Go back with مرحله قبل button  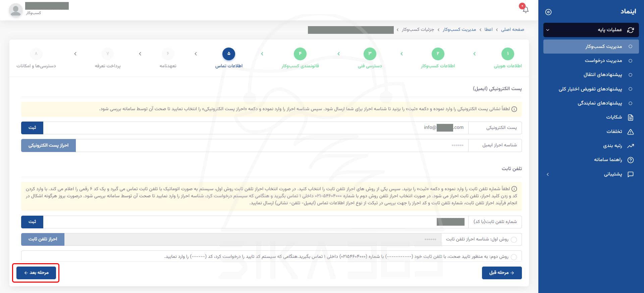coord(502,273)
